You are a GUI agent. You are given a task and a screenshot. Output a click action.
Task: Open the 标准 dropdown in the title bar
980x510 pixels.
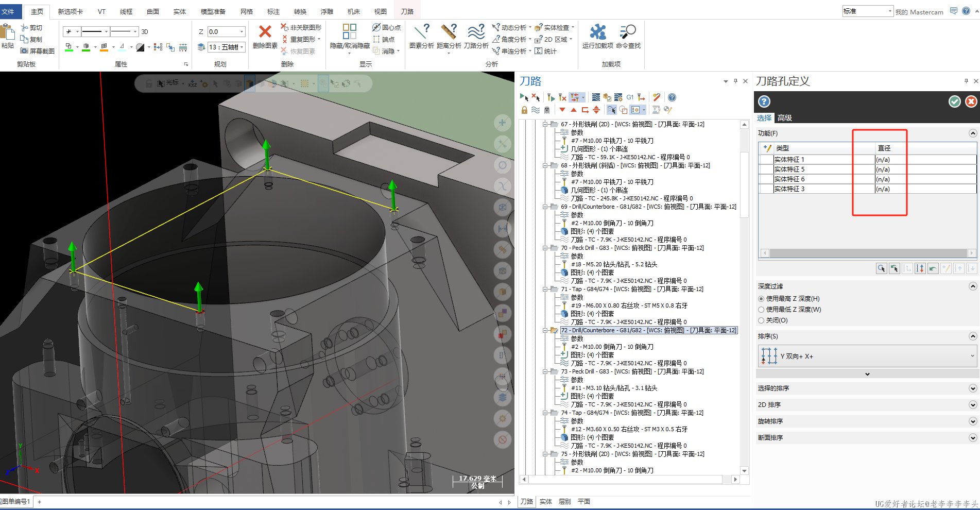pyautogui.click(x=868, y=11)
